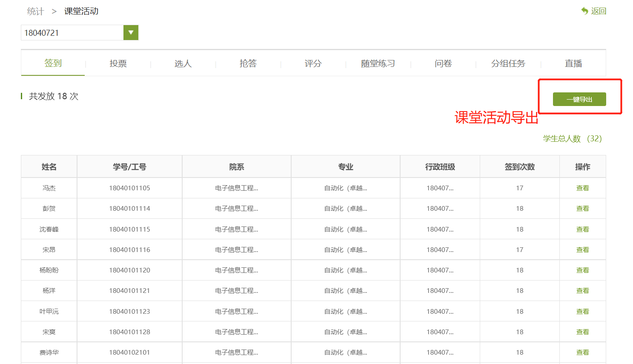Screen dimensions: 633x364
Task: Open the 分组任务 tab
Action: click(508, 63)
